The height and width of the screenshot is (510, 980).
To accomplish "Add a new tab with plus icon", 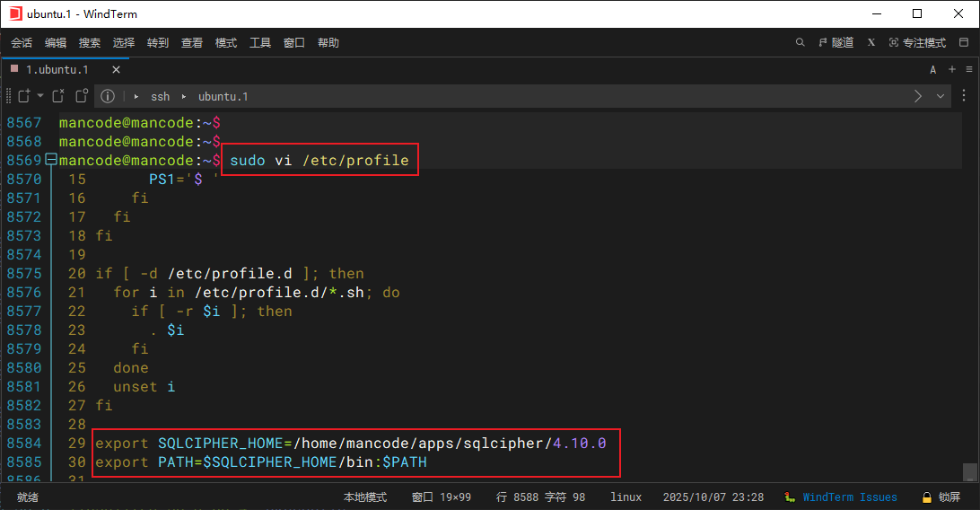I will [952, 69].
